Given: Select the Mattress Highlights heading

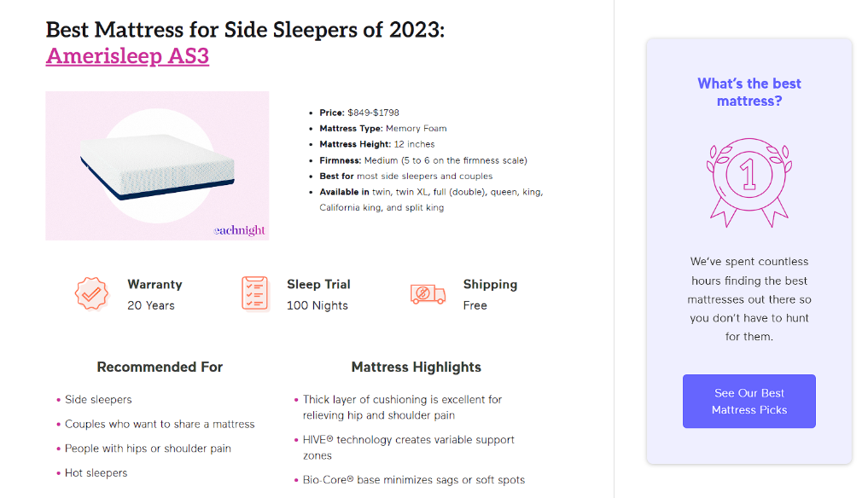Looking at the screenshot, I should pyautogui.click(x=416, y=368).
